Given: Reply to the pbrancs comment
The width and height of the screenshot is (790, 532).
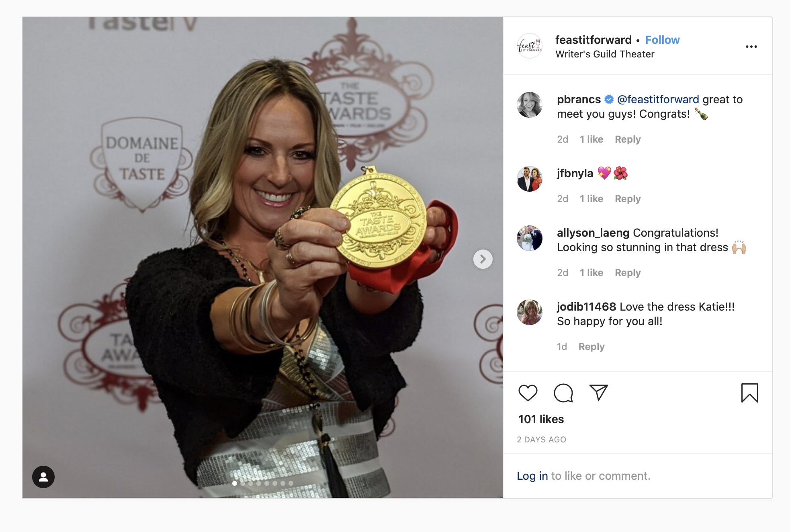Looking at the screenshot, I should (x=628, y=139).
